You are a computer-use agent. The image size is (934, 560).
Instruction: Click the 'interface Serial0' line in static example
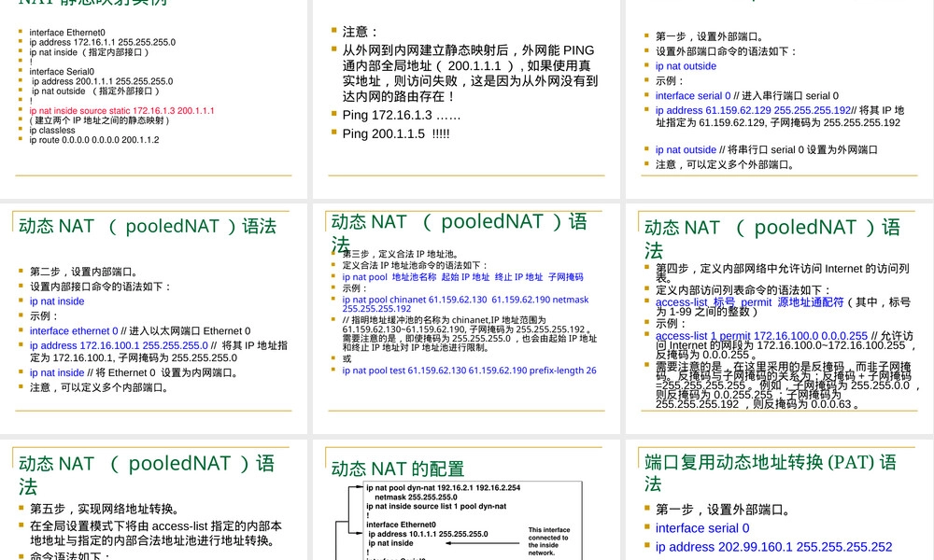point(62,72)
